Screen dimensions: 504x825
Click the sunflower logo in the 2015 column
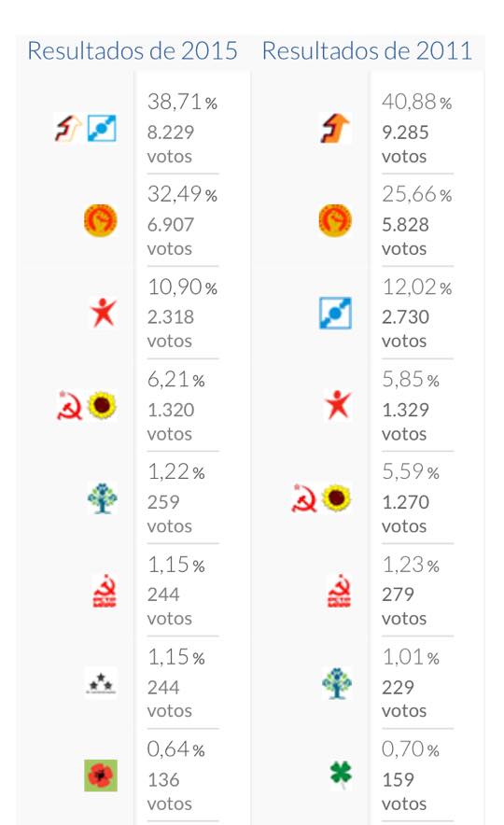102,406
